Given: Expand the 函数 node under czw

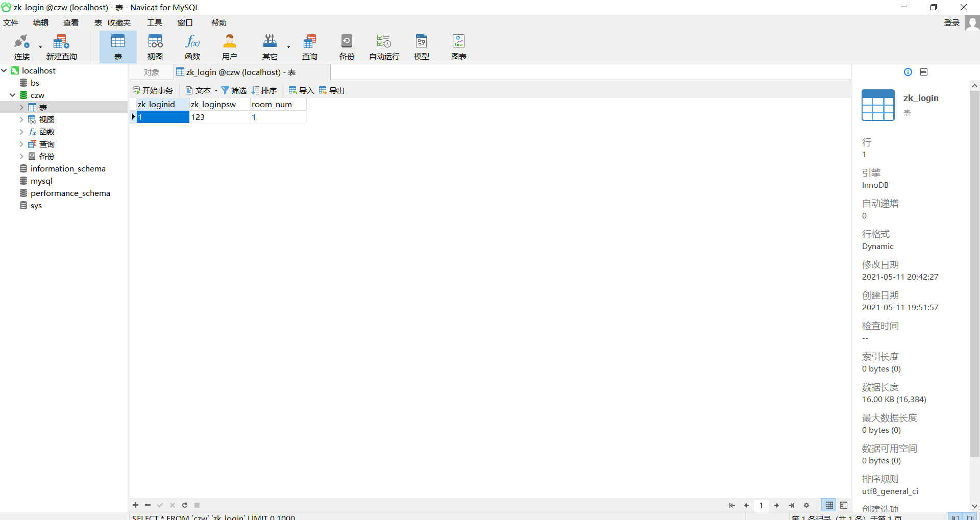Looking at the screenshot, I should point(21,132).
